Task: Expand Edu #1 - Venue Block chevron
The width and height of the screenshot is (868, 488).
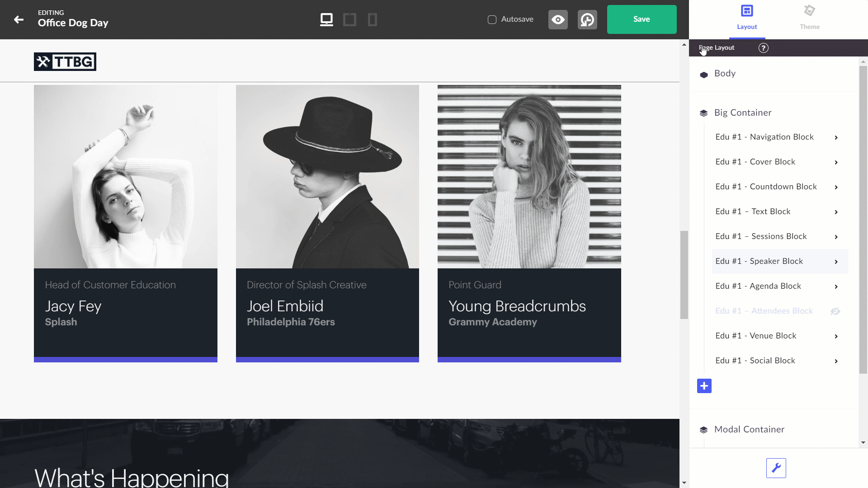Action: [x=836, y=336]
